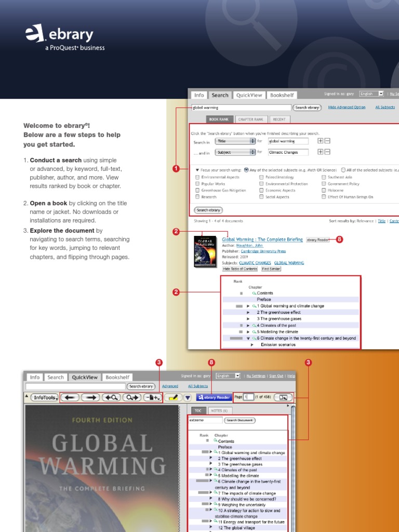Click Search ebrary below the subject checkboxes

[208, 210]
